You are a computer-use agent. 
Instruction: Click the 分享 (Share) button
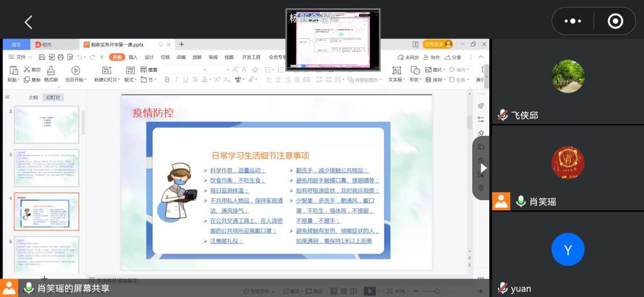tap(453, 57)
